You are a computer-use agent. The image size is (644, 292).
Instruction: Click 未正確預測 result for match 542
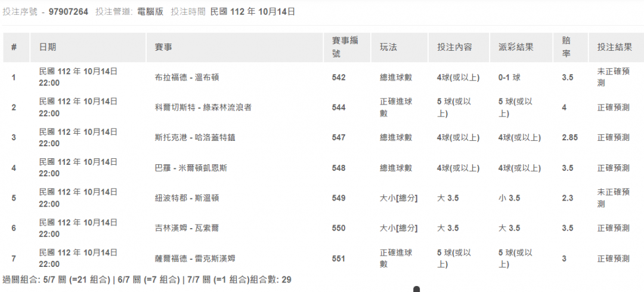pyautogui.click(x=613, y=77)
